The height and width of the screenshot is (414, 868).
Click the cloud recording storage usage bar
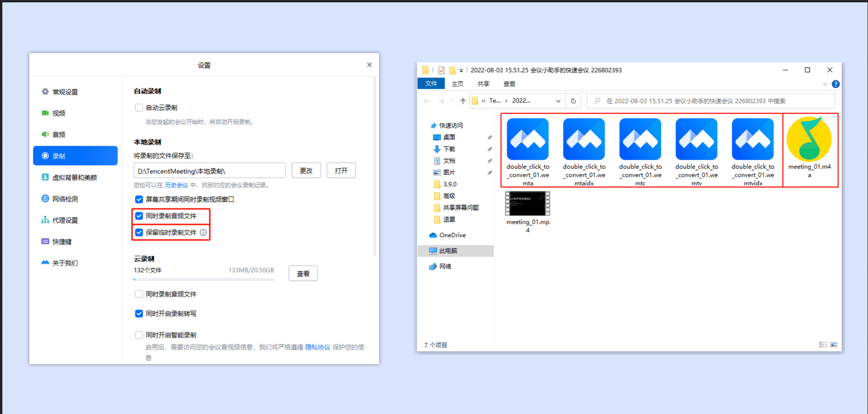[204, 280]
